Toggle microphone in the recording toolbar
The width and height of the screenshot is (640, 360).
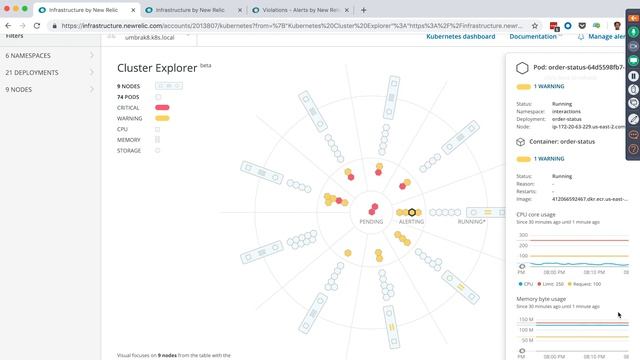[x=633, y=32]
